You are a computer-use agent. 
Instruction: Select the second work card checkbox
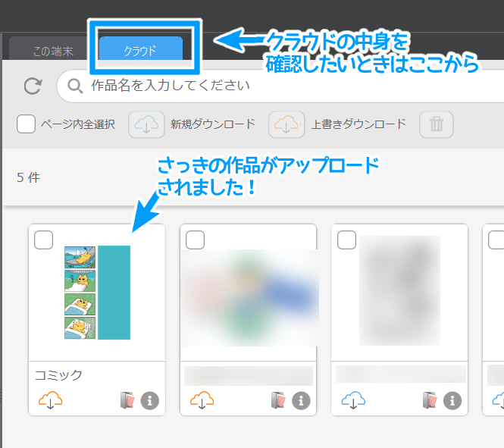195,240
